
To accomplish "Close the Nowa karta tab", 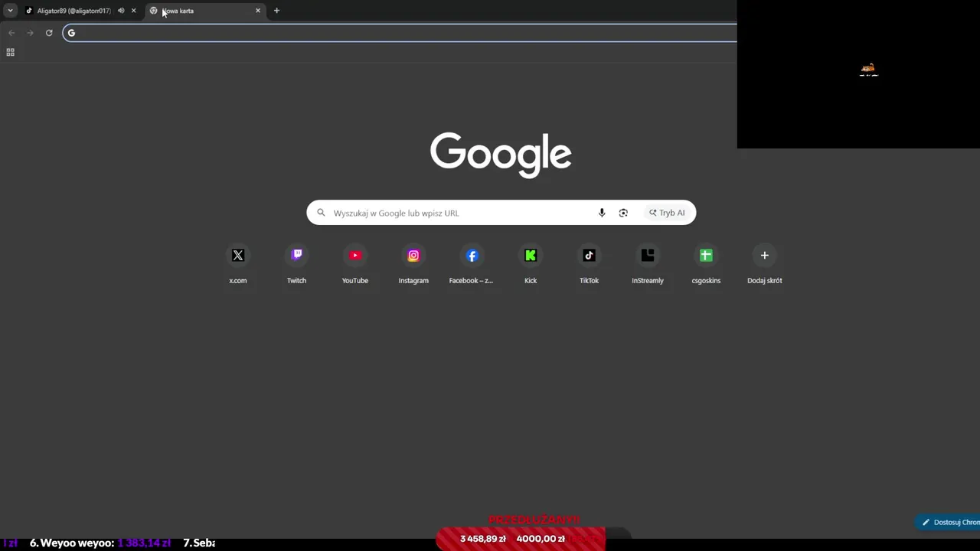I will (258, 11).
